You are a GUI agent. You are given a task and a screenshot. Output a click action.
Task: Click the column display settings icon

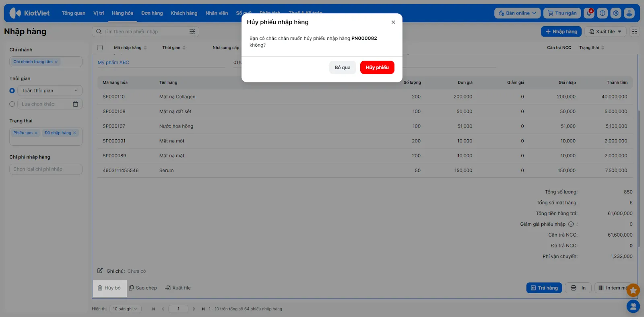(x=635, y=32)
